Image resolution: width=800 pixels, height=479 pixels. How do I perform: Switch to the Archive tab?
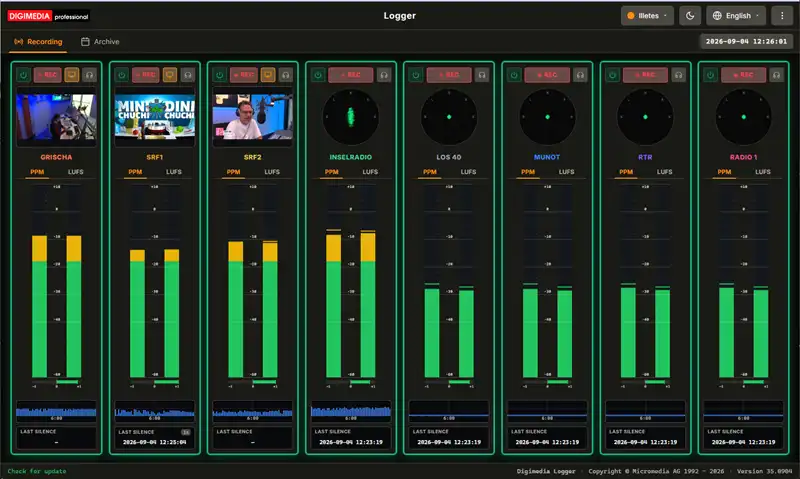pos(100,42)
